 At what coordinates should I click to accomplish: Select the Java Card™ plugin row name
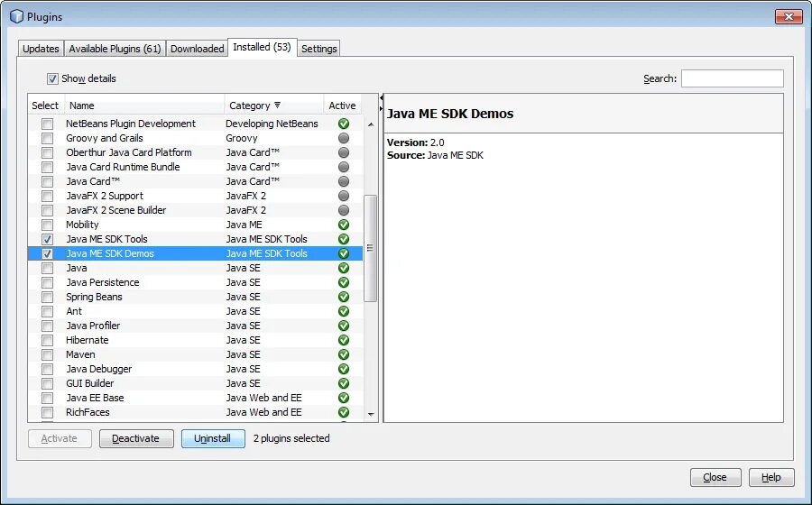tap(93, 181)
